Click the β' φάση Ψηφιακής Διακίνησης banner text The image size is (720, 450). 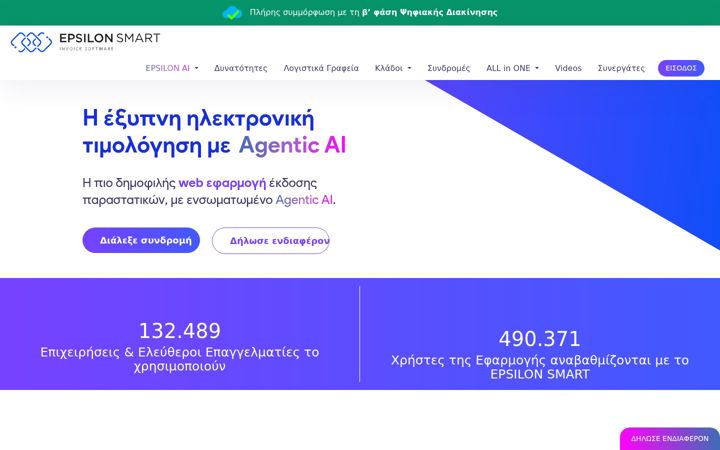coord(429,12)
